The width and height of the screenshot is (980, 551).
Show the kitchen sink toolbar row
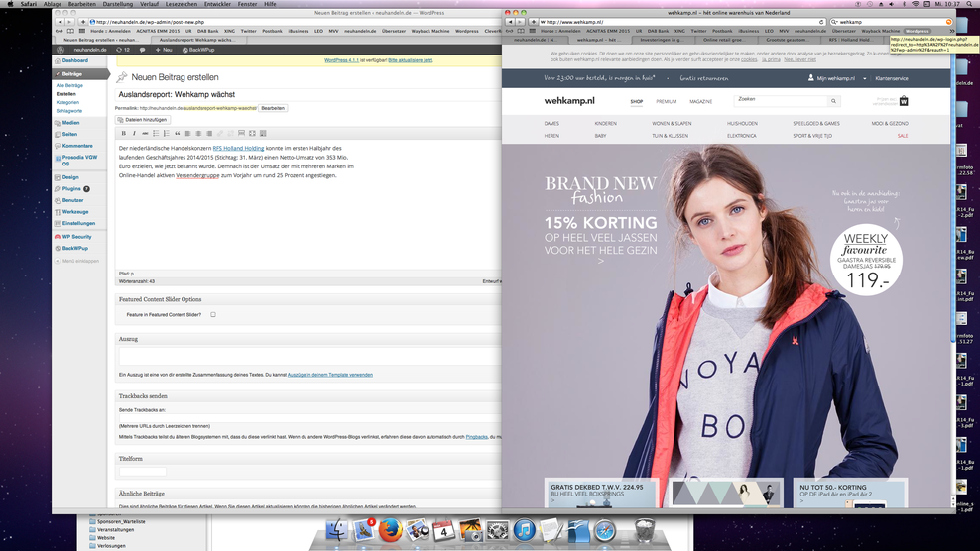click(x=263, y=133)
